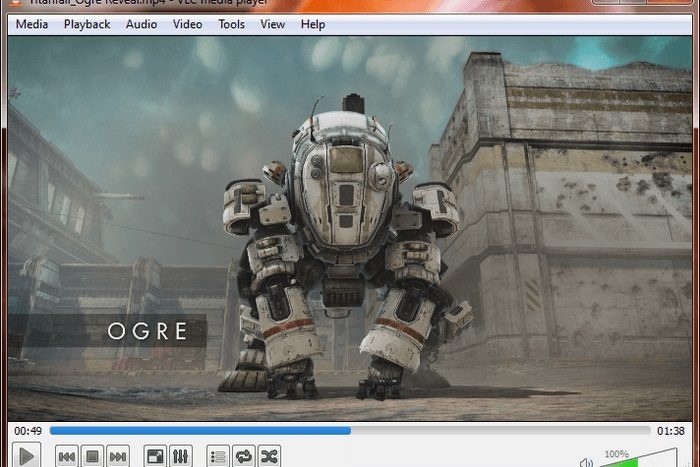Skip to next media track
700x467 pixels.
(118, 456)
